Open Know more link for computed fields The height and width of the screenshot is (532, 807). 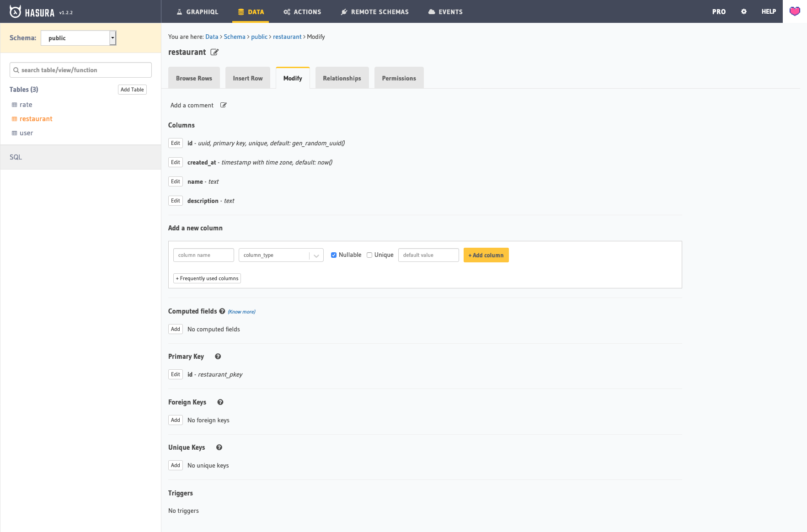(x=241, y=312)
